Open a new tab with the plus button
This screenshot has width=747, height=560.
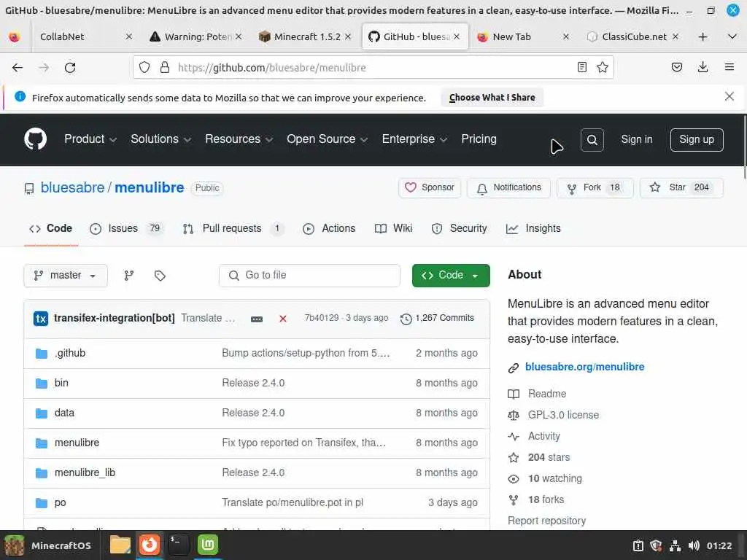[703, 36]
